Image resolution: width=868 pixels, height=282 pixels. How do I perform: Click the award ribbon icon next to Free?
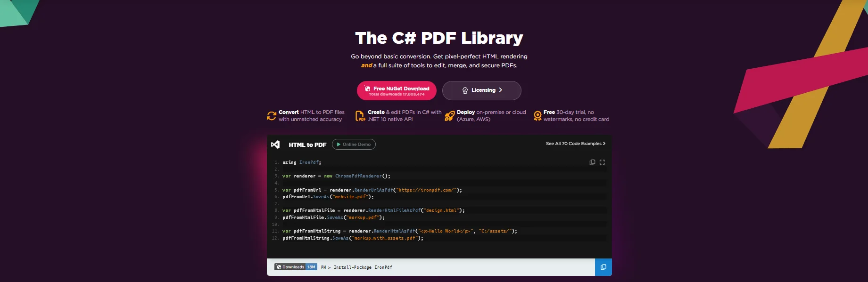537,116
